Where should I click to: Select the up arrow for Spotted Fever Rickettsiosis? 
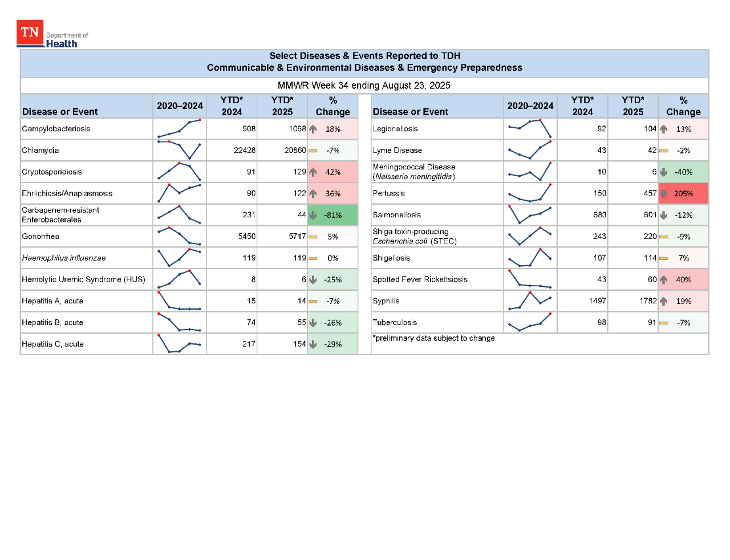[x=663, y=279]
